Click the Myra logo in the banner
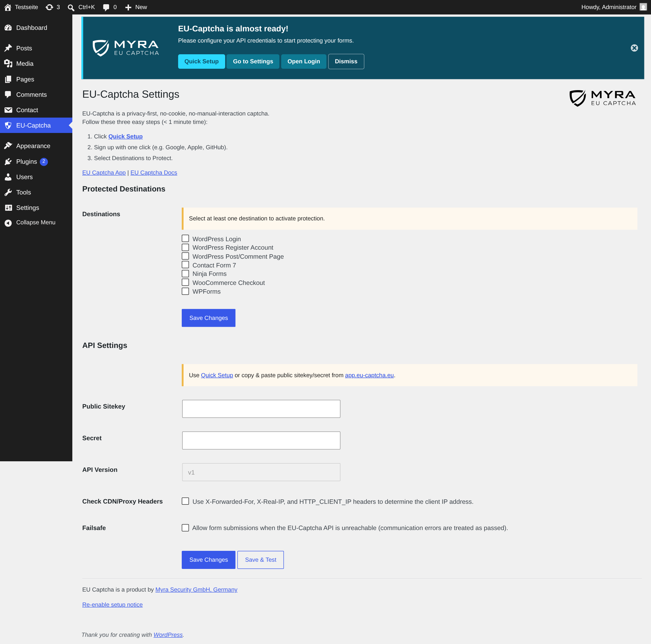The height and width of the screenshot is (644, 651). coord(126,48)
